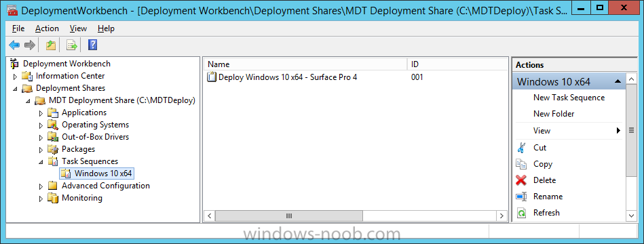The image size is (644, 244).
Task: Click New Task Sequence action
Action: tap(569, 98)
